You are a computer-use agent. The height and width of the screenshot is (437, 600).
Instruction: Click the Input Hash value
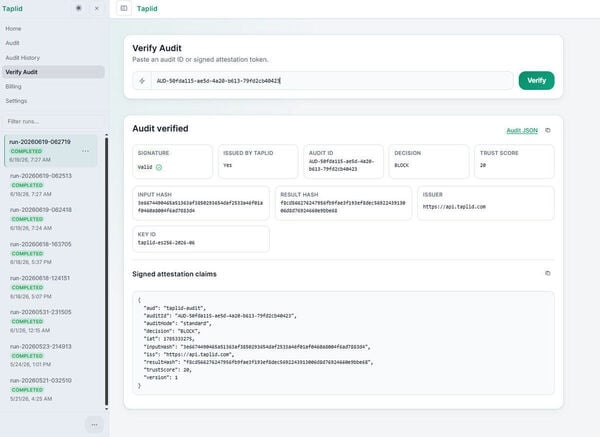(200, 207)
